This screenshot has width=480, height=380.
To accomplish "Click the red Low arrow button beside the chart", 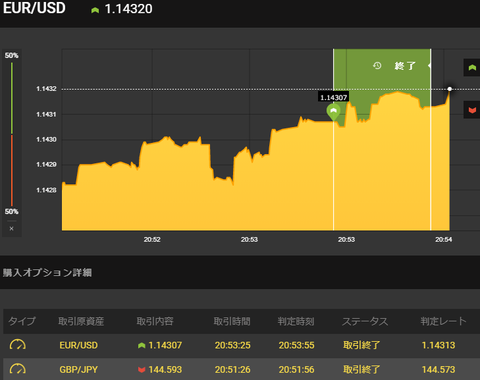I will coord(472,110).
